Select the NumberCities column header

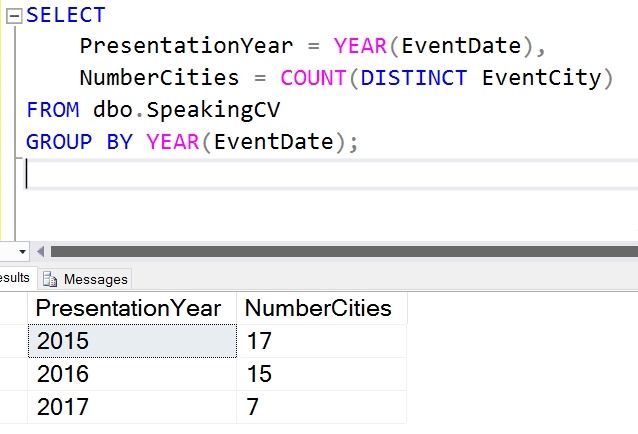click(318, 308)
